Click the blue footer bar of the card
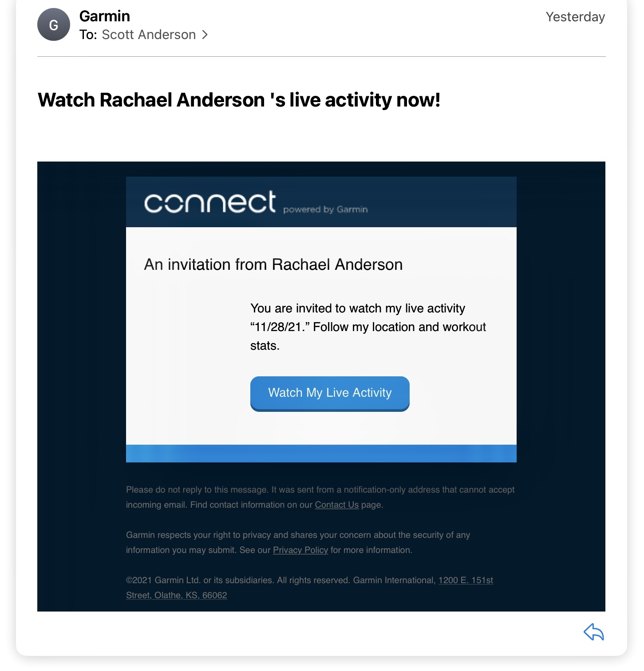 pyautogui.click(x=321, y=454)
